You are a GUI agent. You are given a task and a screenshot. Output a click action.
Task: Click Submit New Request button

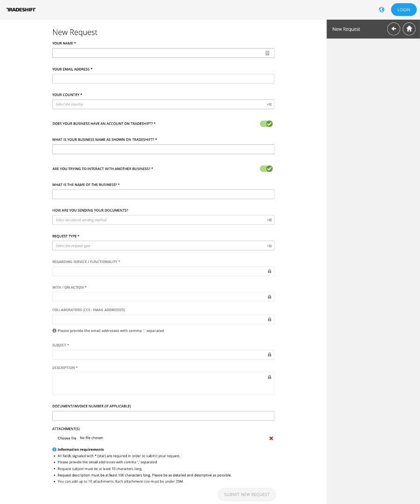pos(247,494)
